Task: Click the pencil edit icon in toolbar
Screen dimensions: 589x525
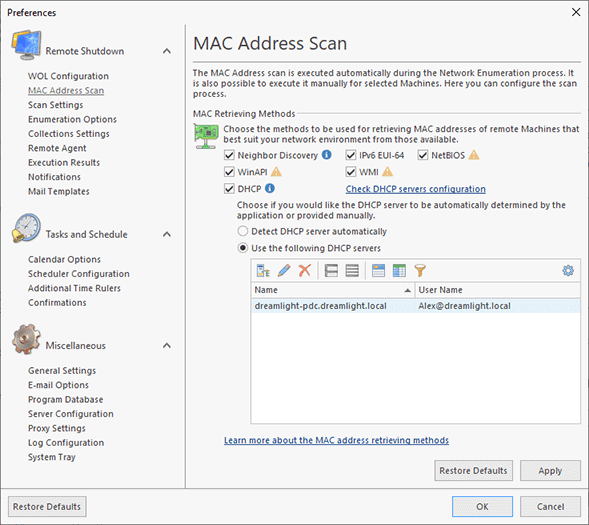Action: [284, 270]
